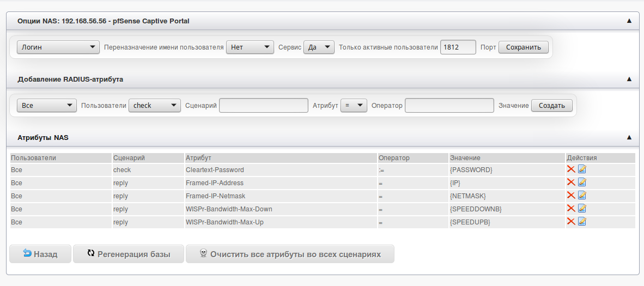Viewport: 644px width, 286px height.
Task: Click the Сохранить button
Action: point(523,47)
